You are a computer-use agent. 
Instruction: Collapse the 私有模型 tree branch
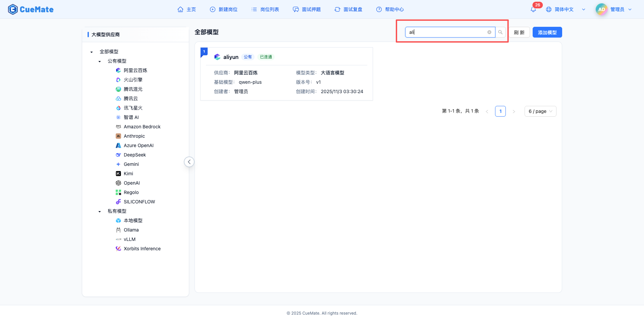tap(99, 211)
